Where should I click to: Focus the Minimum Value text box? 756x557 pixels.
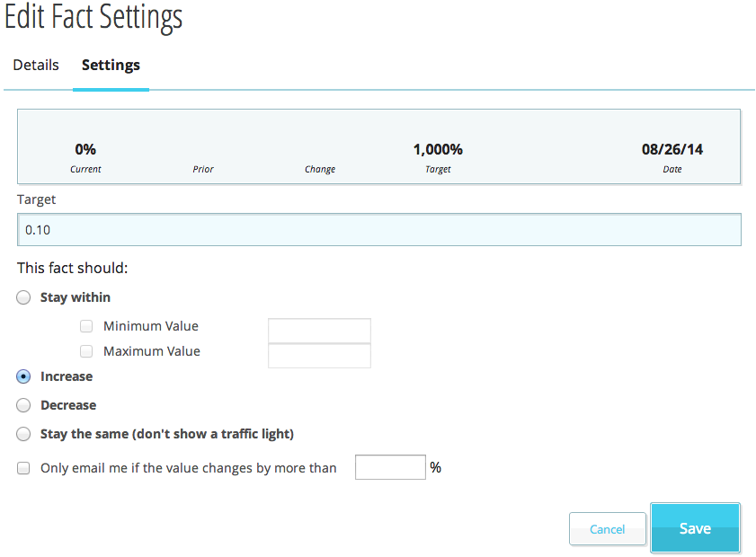[x=319, y=331]
